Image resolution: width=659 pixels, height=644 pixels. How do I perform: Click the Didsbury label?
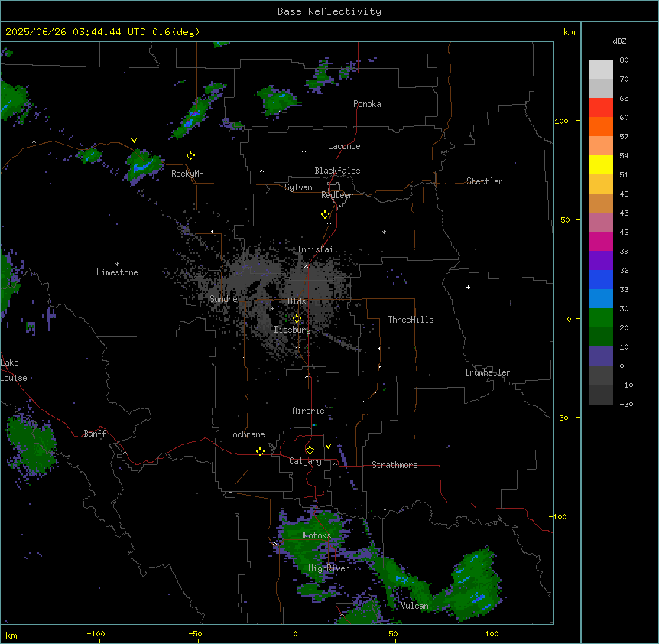pos(293,330)
